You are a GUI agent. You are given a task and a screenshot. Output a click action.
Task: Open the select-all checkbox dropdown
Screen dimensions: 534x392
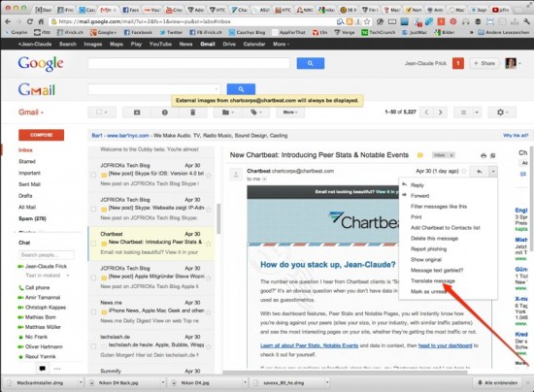102,113
